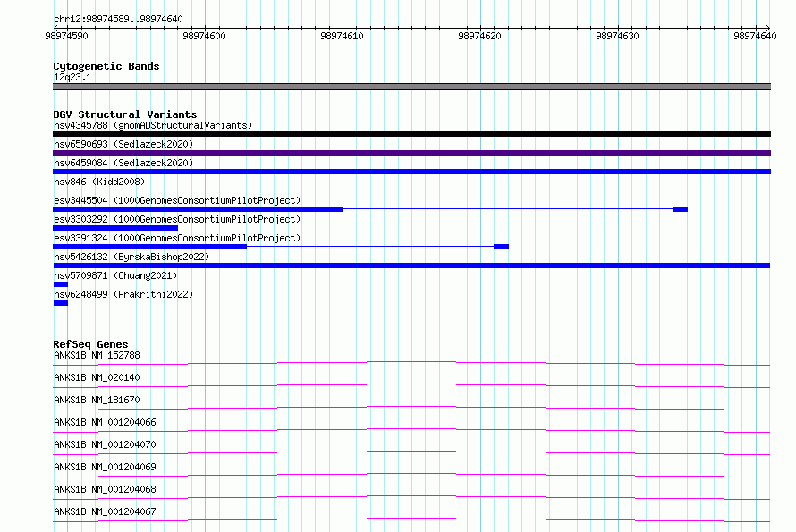The width and height of the screenshot is (796, 532).
Task: Click the purple nsv6590693 variant bar
Action: (411, 153)
